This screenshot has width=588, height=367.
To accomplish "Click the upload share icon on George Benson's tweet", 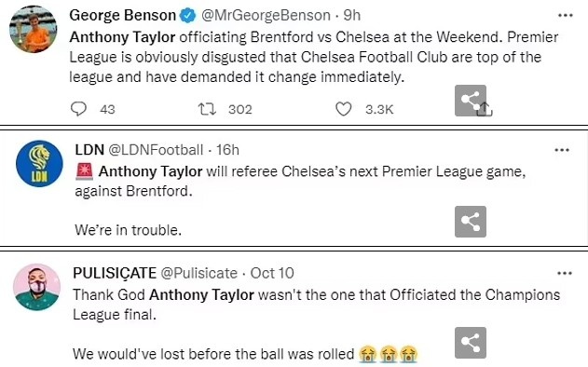I will click(485, 109).
